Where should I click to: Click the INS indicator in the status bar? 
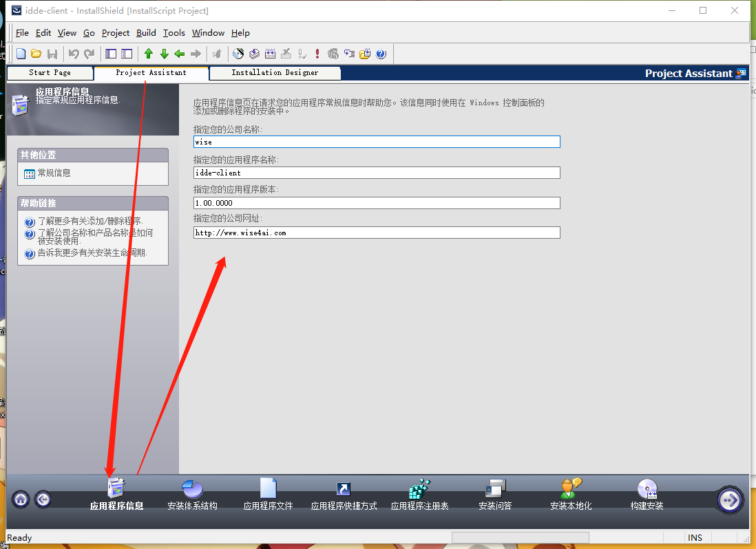click(695, 537)
